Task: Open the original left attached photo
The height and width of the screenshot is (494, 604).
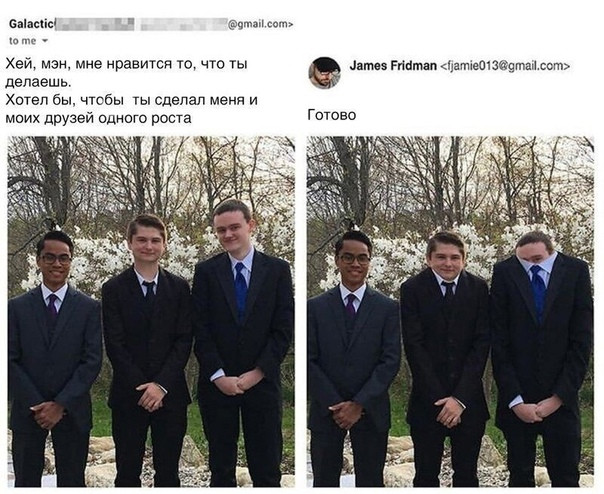Action: [151, 311]
